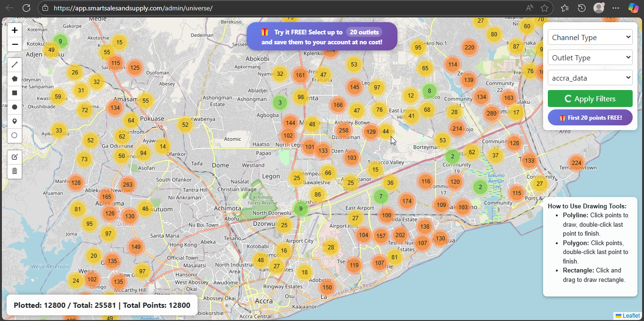Open the Channel Type dropdown
This screenshot has width=644, height=321.
pyautogui.click(x=590, y=38)
